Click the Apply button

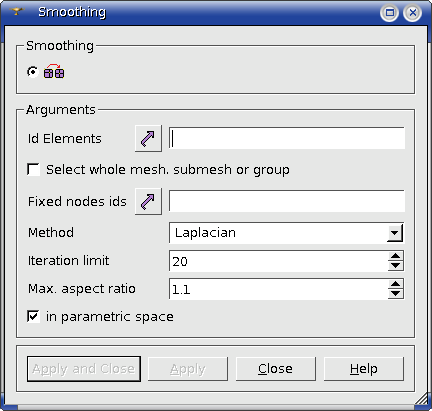coord(188,369)
